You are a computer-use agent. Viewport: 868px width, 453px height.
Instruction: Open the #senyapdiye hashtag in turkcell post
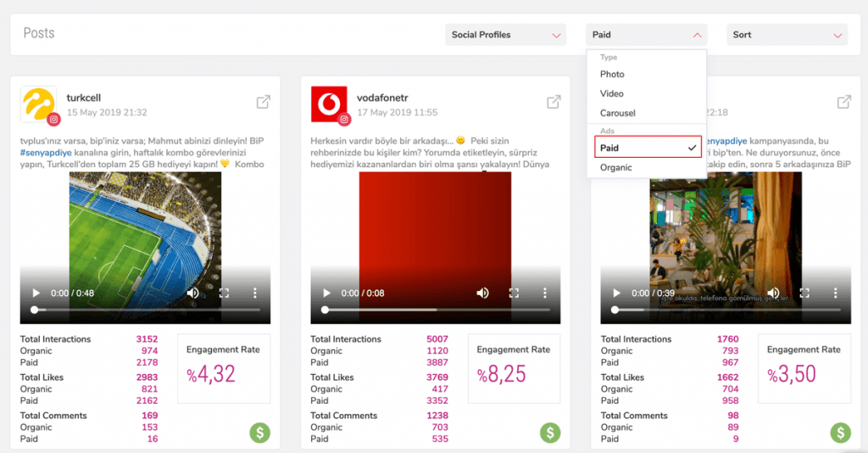46,153
